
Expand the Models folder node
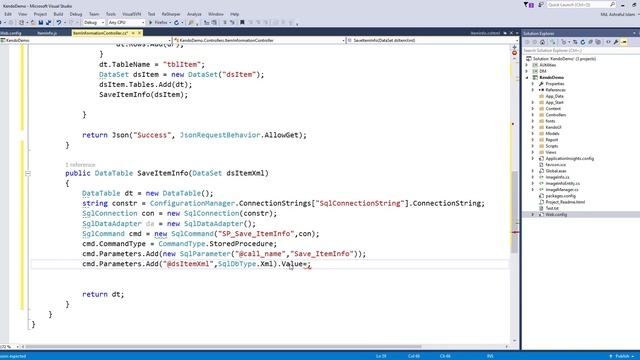point(533,133)
